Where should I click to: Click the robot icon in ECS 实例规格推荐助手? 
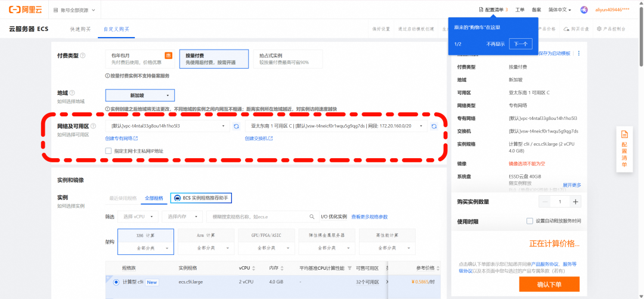178,198
